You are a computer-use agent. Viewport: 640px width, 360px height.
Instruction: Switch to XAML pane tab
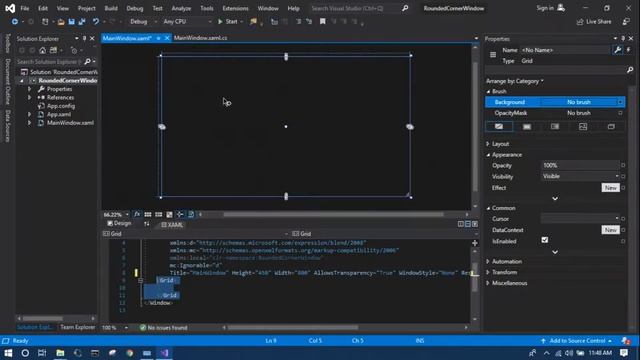(x=173, y=224)
